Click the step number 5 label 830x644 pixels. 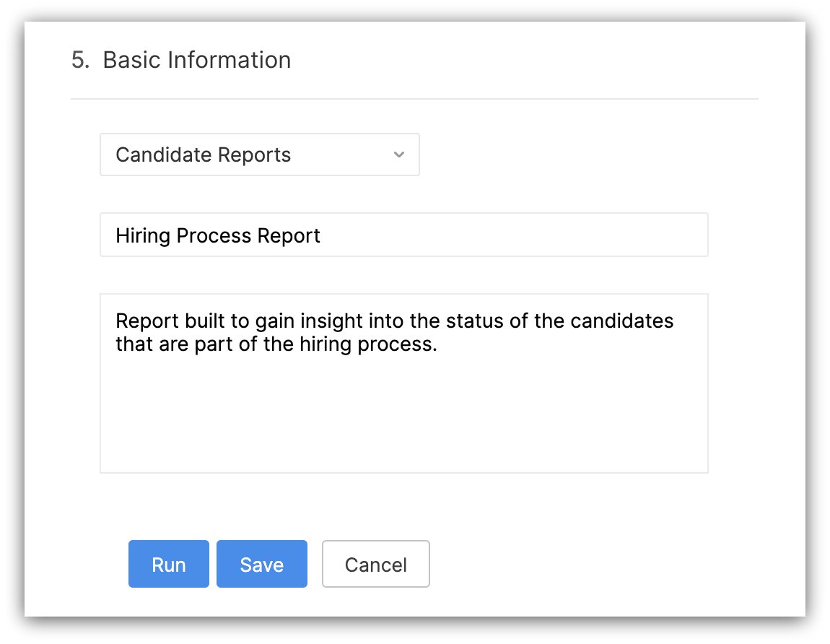(x=80, y=60)
